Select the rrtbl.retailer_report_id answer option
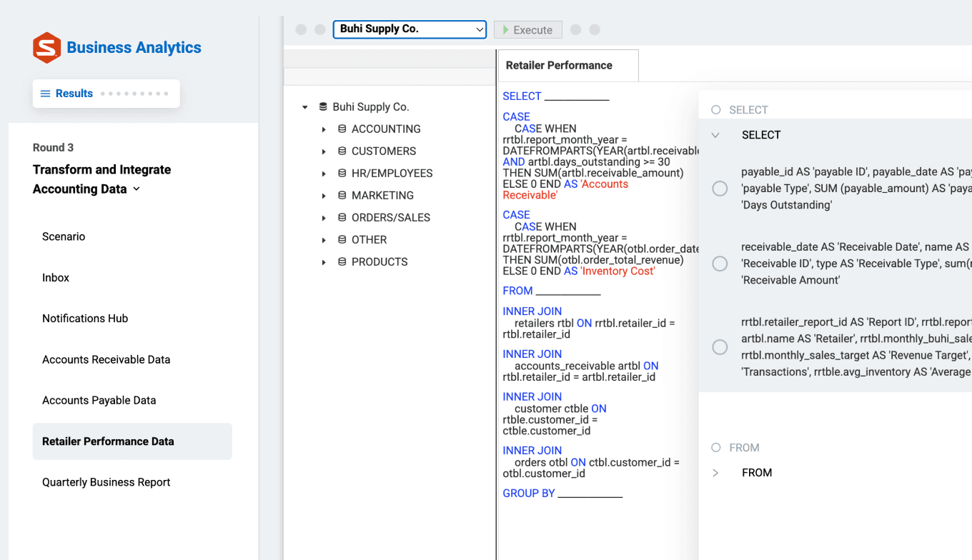Screen dimensions: 972x560 [720, 347]
